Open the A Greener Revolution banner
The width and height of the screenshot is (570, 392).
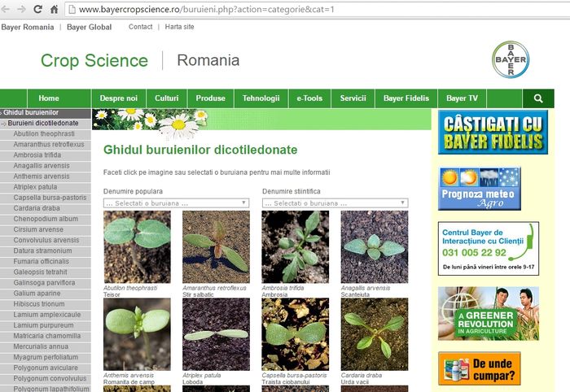point(489,314)
